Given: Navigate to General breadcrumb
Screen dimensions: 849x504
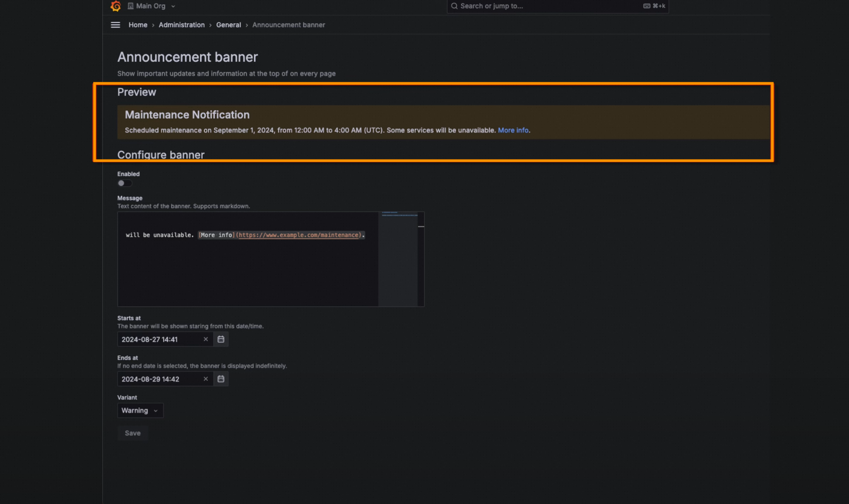Looking at the screenshot, I should click(228, 25).
